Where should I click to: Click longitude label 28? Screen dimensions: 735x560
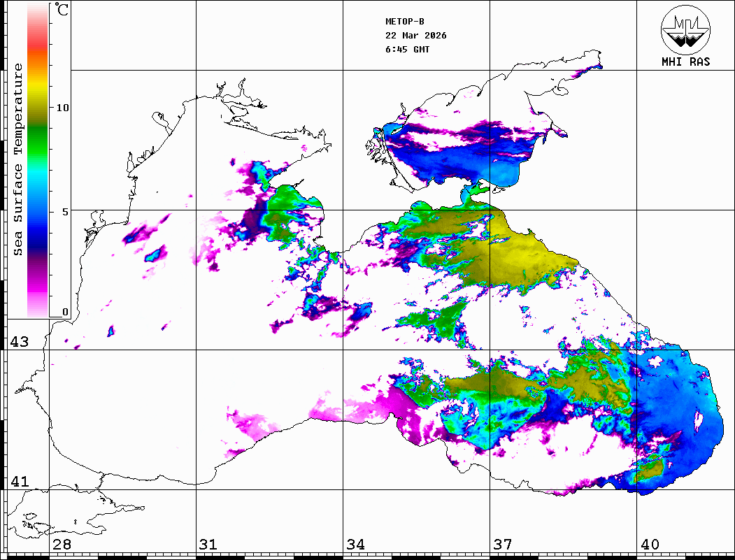click(x=62, y=545)
